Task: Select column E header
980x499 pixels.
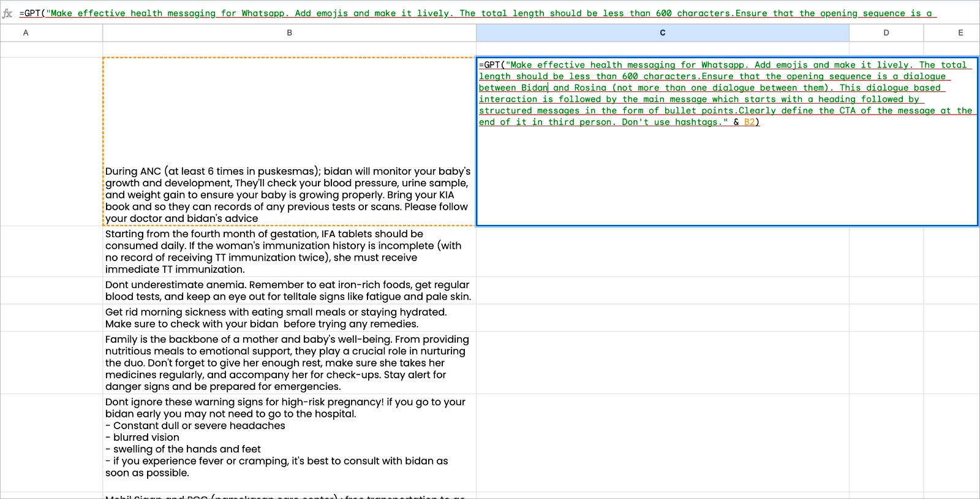Action: [960, 32]
